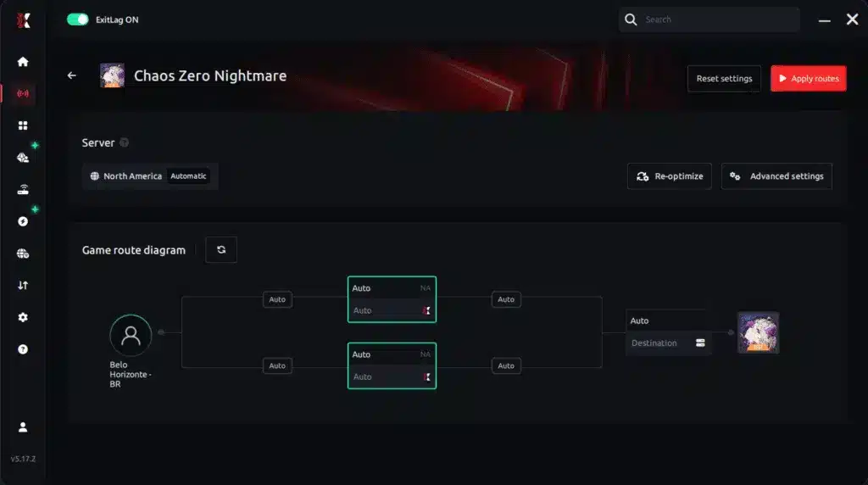Click the Chaos Zero Nightmare title thumbnail
Screen dimensions: 868x485
(x=112, y=75)
